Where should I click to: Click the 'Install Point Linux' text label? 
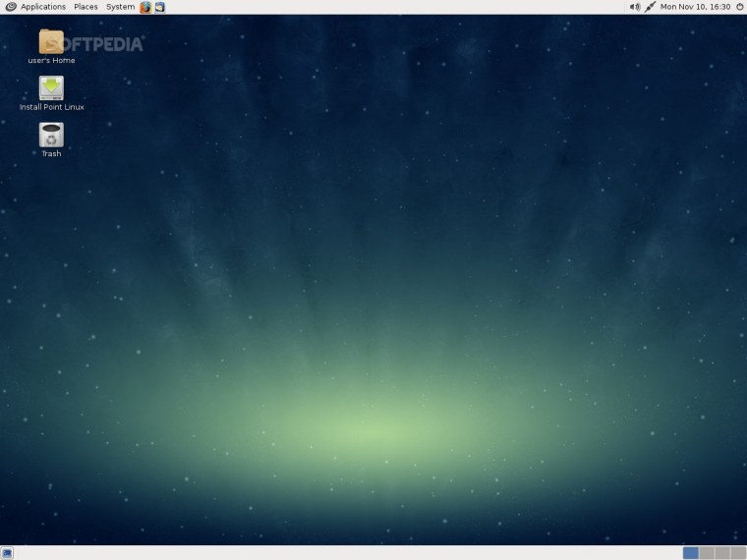pos(51,107)
